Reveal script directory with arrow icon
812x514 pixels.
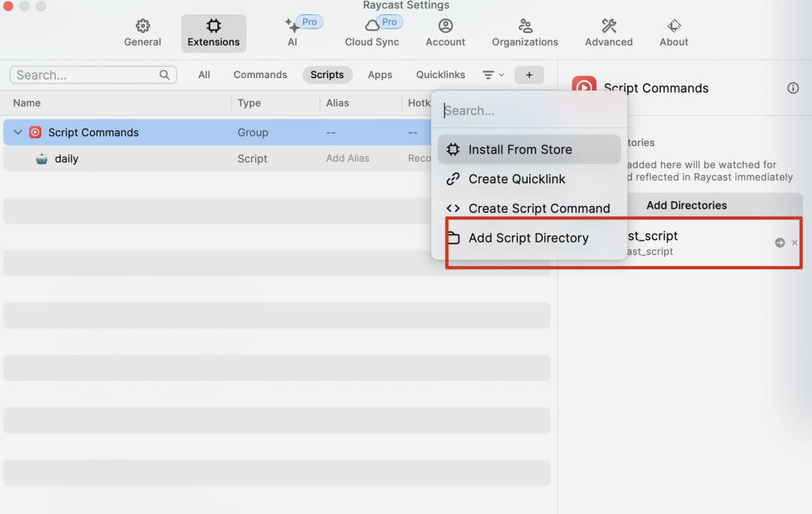pos(780,243)
